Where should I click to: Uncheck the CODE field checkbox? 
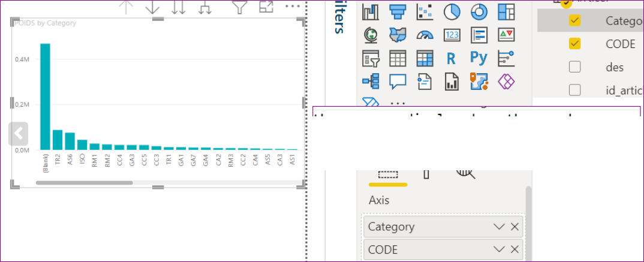pyautogui.click(x=574, y=44)
